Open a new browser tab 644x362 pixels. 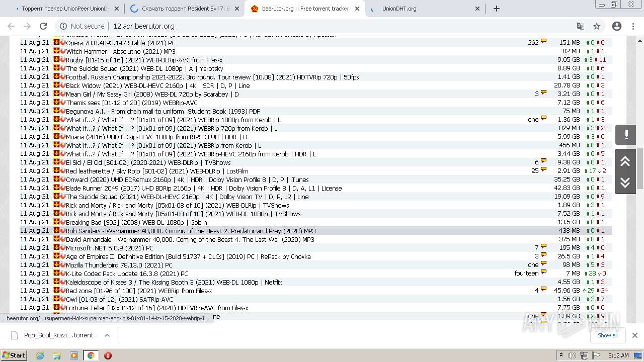(x=497, y=9)
